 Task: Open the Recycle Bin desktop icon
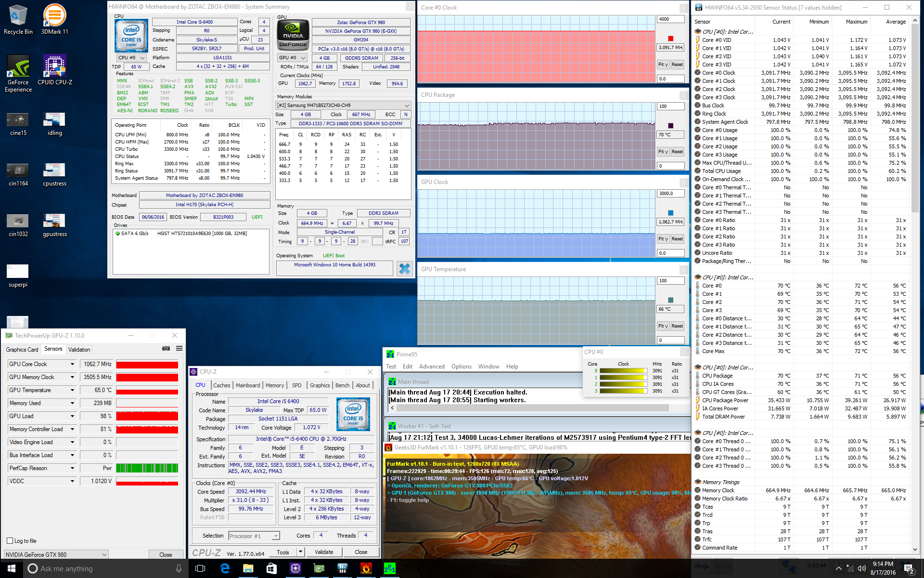(x=18, y=20)
